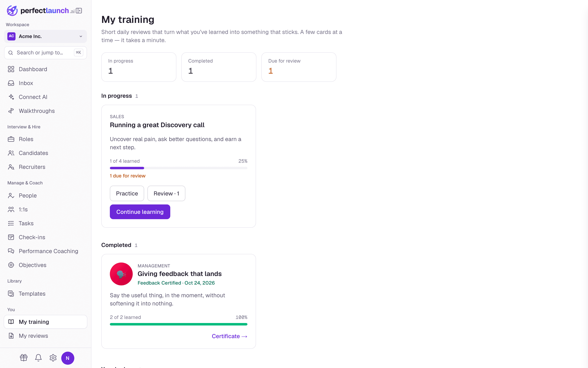Screen dimensions: 588x368
Task: Click the Walkthroughs signpost icon
Action: click(x=11, y=111)
